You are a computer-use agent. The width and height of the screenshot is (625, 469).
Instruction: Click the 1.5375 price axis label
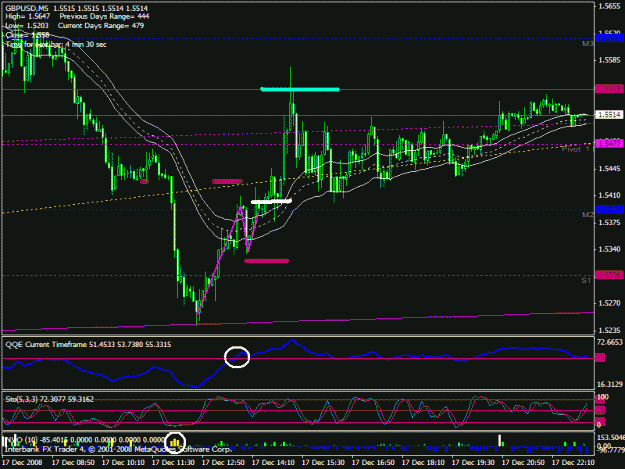(609, 222)
